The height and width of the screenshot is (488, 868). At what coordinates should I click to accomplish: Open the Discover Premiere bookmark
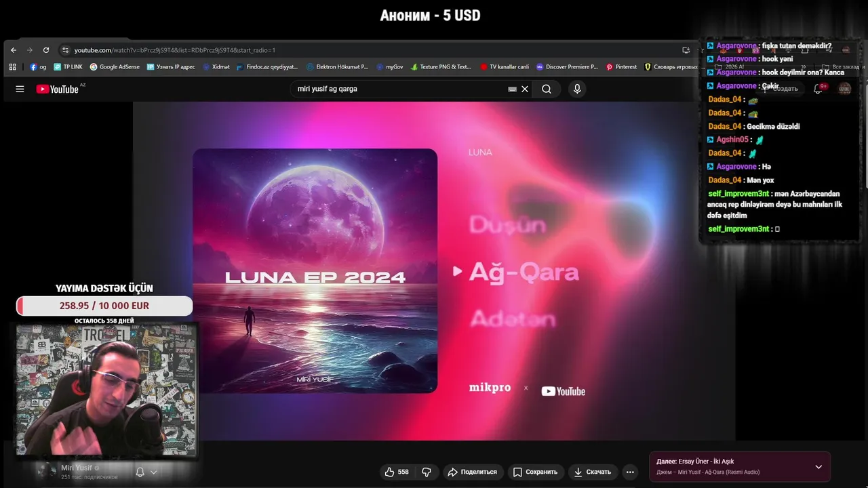567,67
